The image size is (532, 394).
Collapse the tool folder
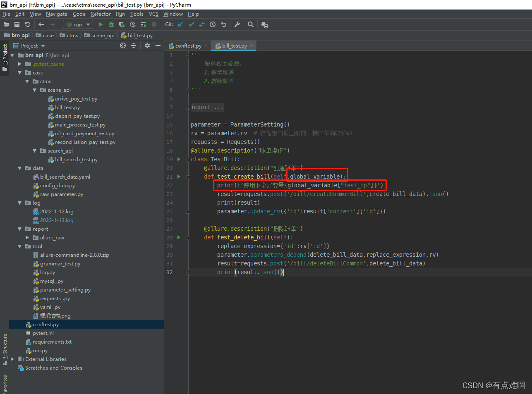click(x=20, y=246)
